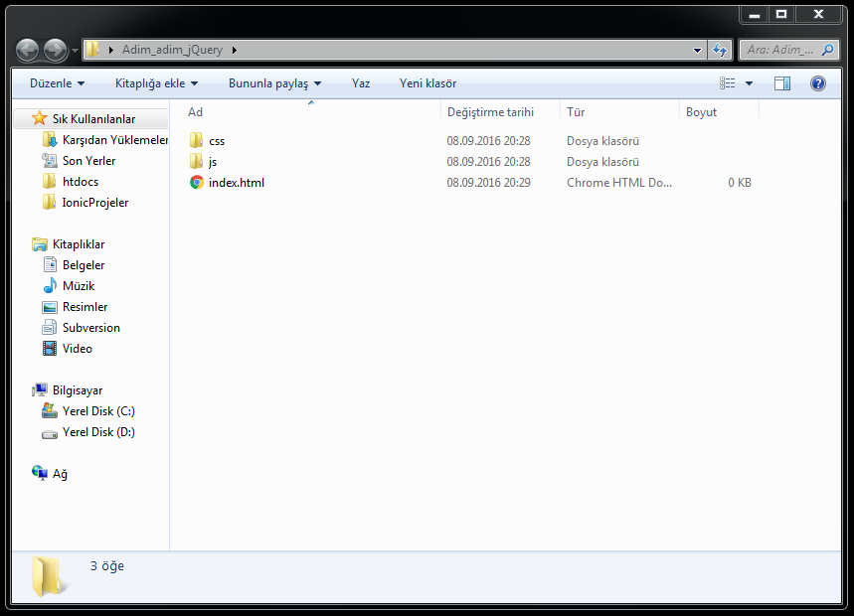The image size is (854, 616).
Task: Open the Kitaplığa ekle menu
Action: pos(156,83)
